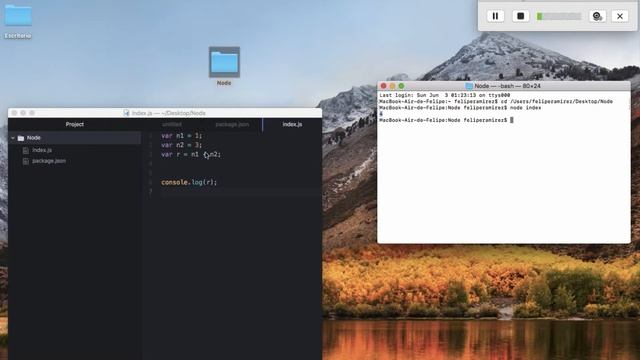Switch to the Project tab

point(75,124)
